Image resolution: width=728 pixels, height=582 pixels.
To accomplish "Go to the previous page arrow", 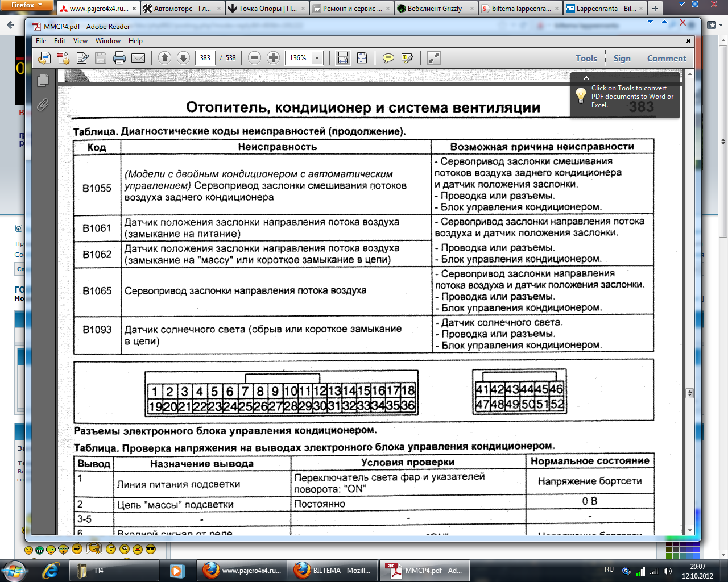I will (x=164, y=58).
